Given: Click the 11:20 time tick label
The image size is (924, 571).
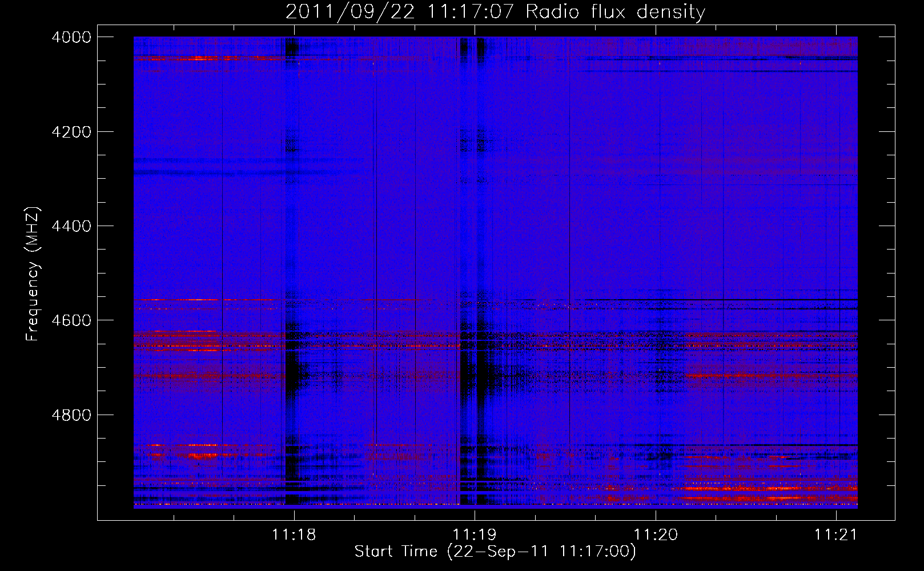Looking at the screenshot, I should pyautogui.click(x=656, y=534).
